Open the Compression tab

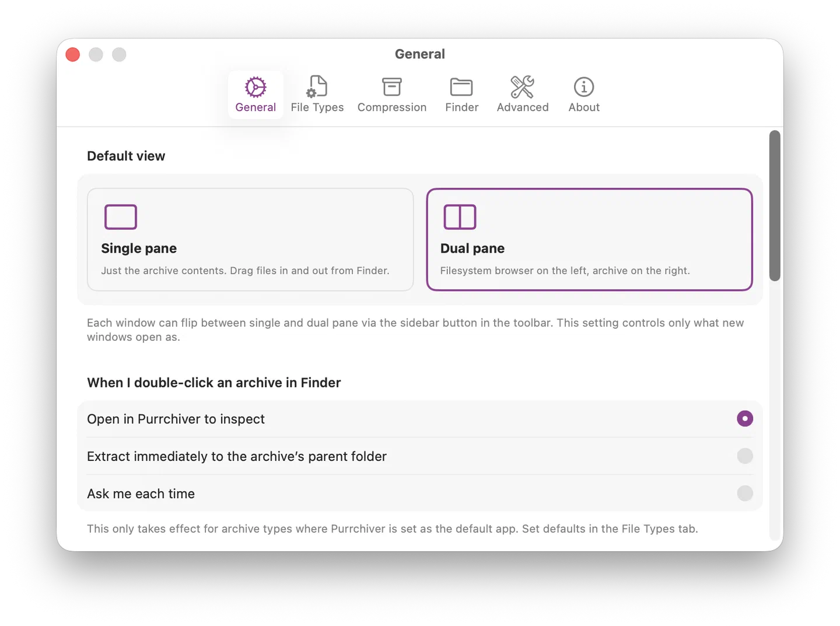392,95
